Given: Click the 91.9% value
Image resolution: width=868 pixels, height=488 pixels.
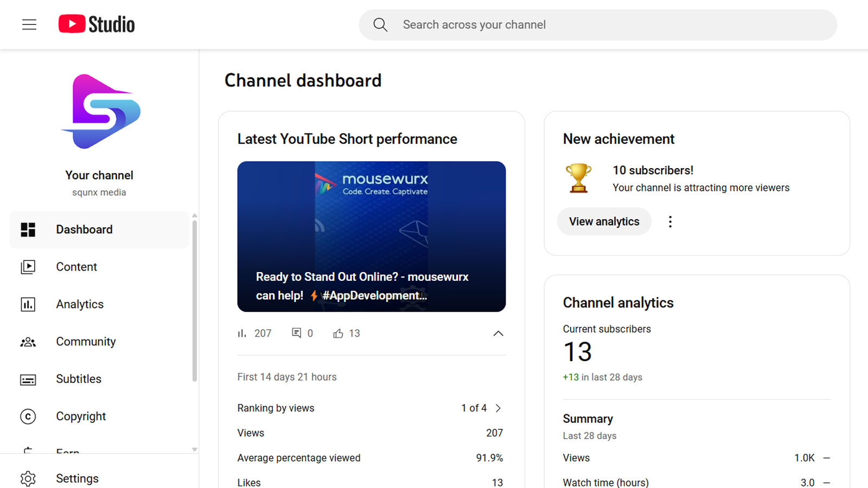Looking at the screenshot, I should [489, 458].
